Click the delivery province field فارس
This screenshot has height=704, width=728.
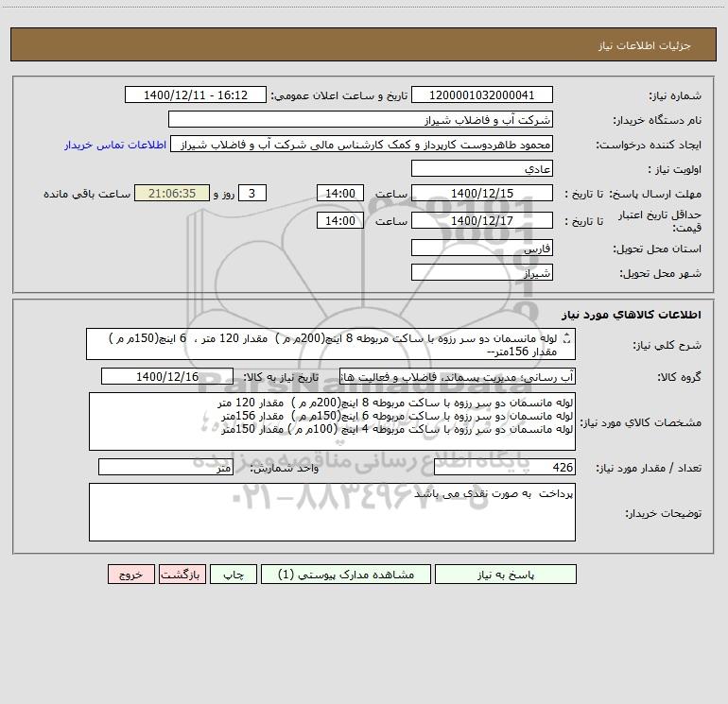pos(482,248)
